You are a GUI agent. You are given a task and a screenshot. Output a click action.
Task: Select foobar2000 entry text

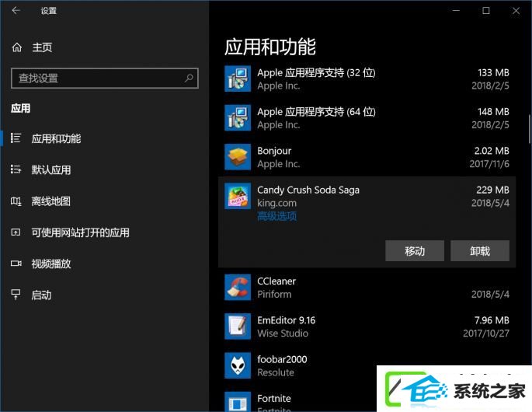pyautogui.click(x=282, y=359)
